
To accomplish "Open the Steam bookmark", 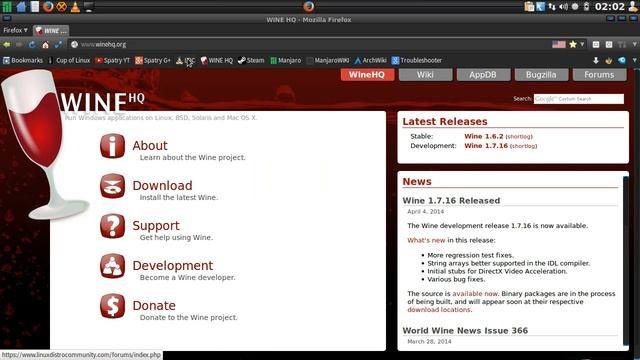I will point(251,60).
